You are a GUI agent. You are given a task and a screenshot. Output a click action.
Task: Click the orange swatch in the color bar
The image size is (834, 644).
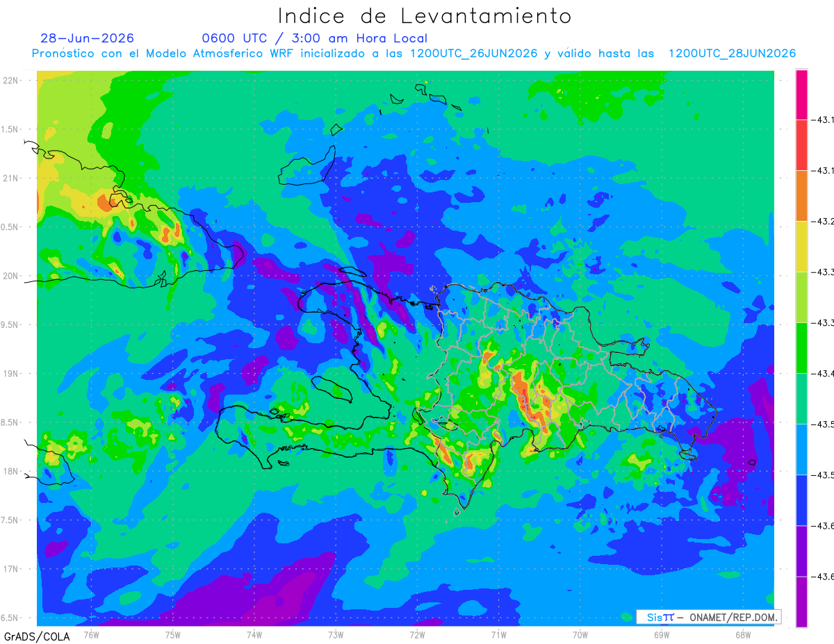801,196
